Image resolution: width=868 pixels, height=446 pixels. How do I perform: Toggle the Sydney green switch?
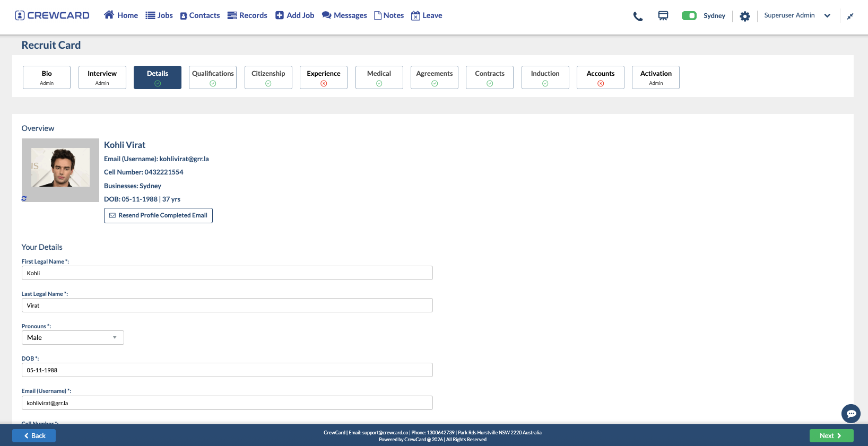[x=689, y=16]
